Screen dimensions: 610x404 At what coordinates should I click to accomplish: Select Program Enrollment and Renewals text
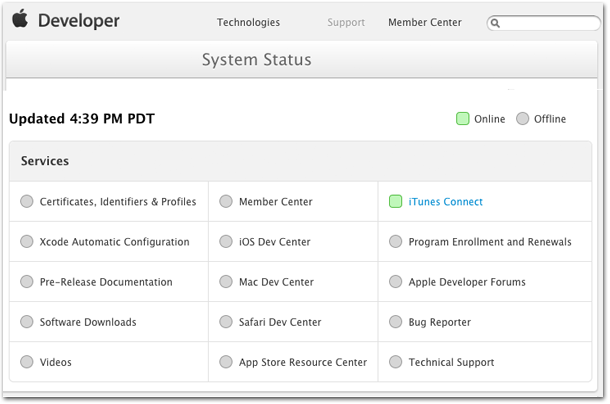[490, 242]
